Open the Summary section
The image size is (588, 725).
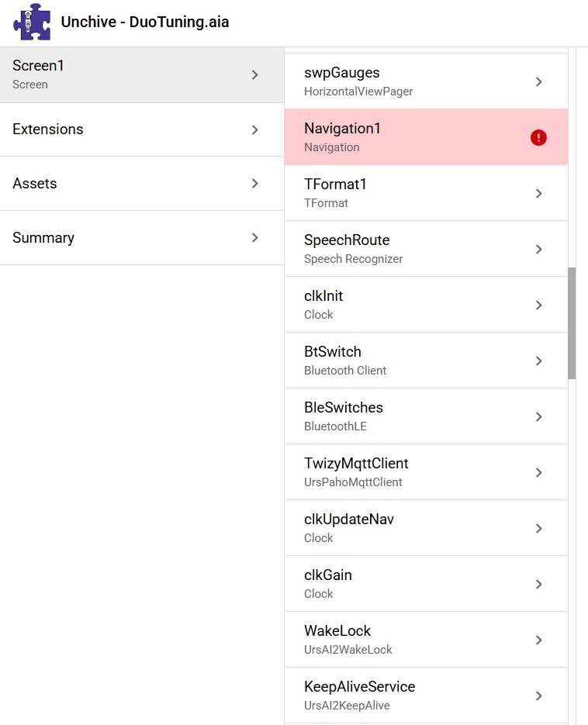tap(43, 238)
